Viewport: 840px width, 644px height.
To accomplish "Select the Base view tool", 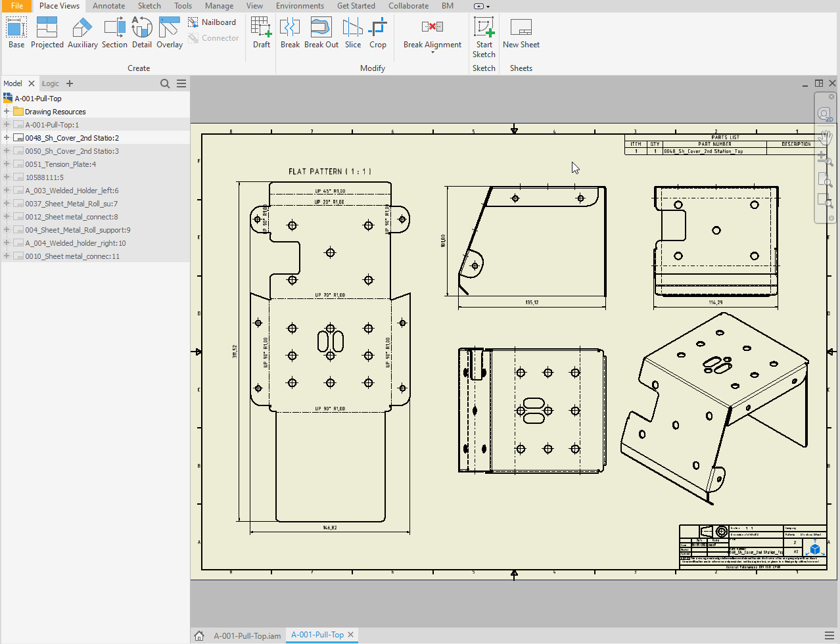I will [16, 32].
